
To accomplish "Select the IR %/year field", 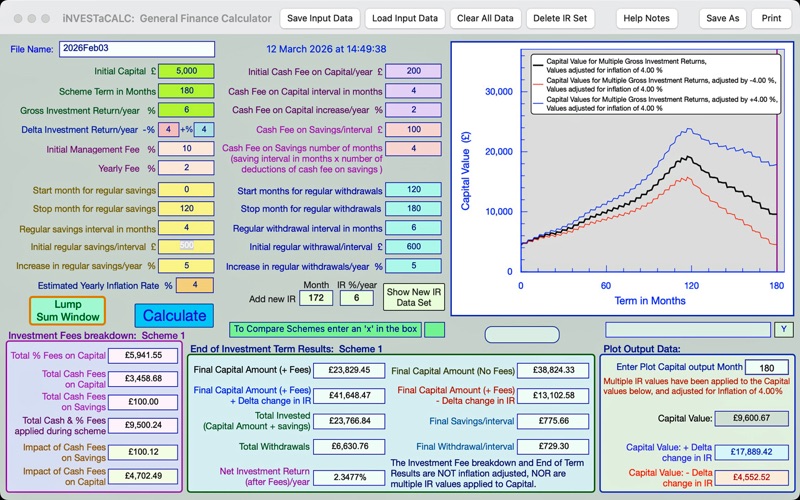I will (x=357, y=298).
